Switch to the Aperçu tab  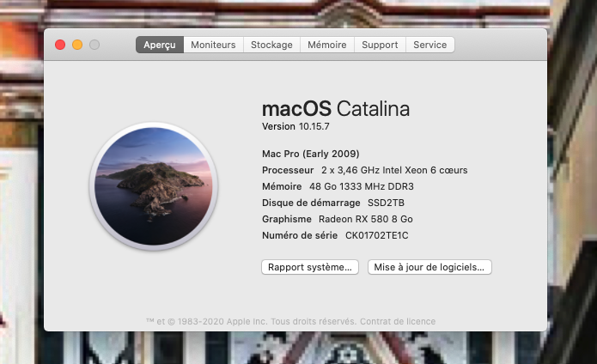160,45
